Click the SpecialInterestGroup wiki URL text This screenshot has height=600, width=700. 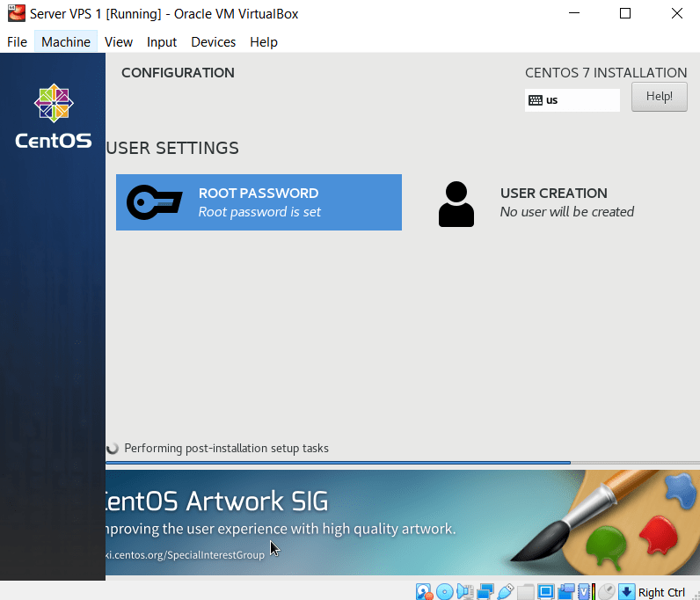tap(186, 555)
